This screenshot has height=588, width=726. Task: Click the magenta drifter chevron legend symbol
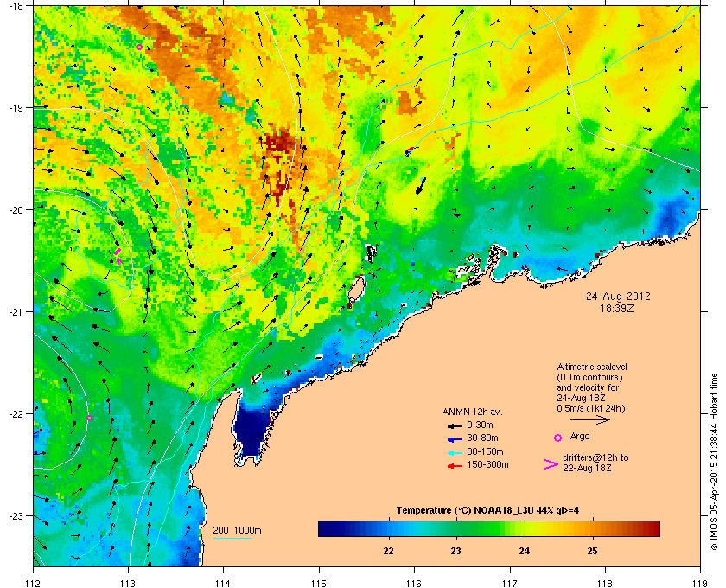[x=551, y=464]
